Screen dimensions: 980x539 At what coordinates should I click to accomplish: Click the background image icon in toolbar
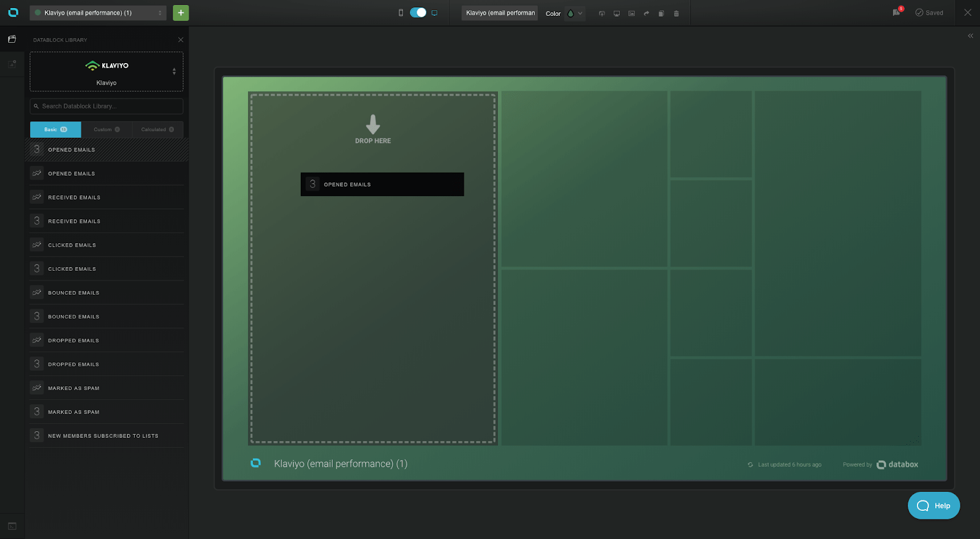pyautogui.click(x=631, y=13)
